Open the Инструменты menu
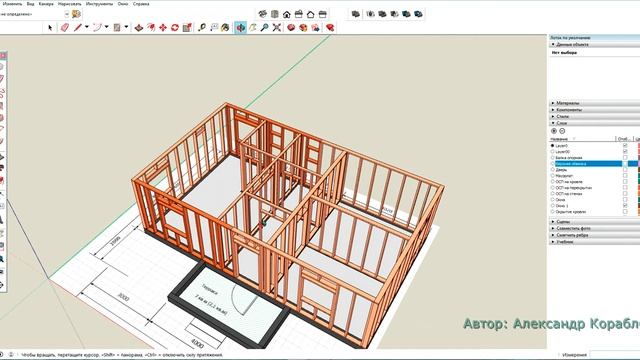Viewport: 640px width, 360px height. 99,4
